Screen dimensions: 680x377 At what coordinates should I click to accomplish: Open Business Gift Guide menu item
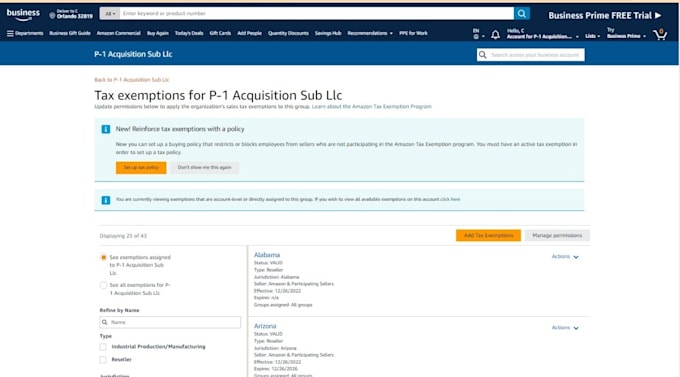click(70, 33)
